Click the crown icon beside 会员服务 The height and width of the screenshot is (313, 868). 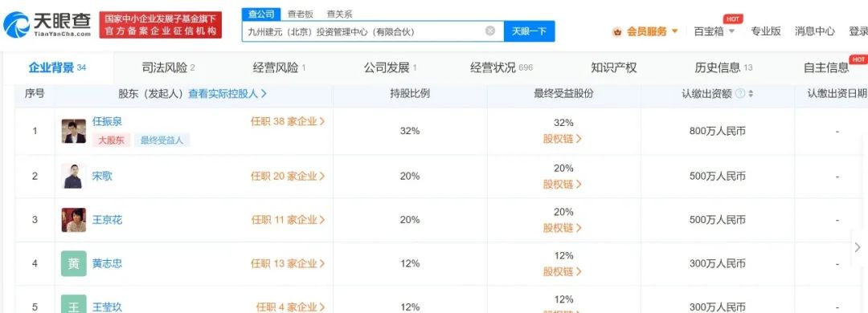pyautogui.click(x=617, y=32)
